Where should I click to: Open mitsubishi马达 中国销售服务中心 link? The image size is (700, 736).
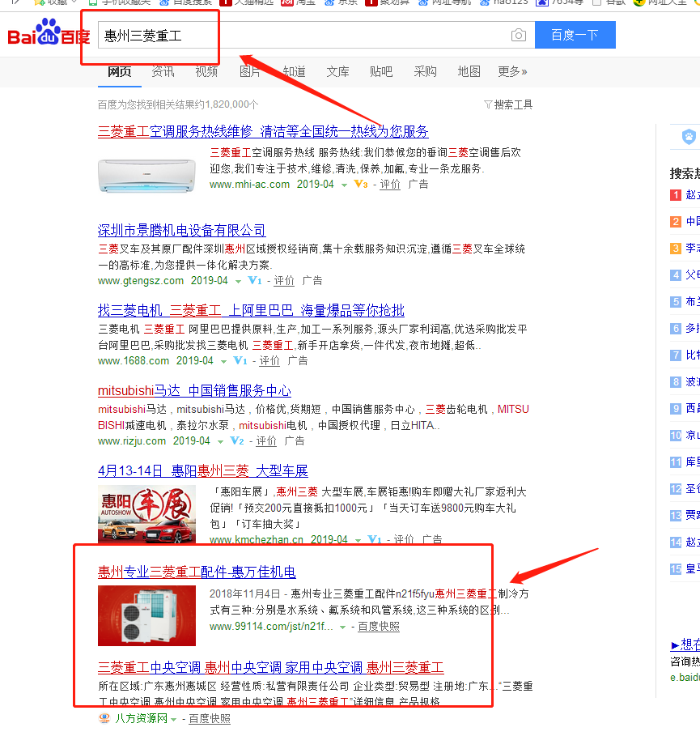click(x=194, y=391)
